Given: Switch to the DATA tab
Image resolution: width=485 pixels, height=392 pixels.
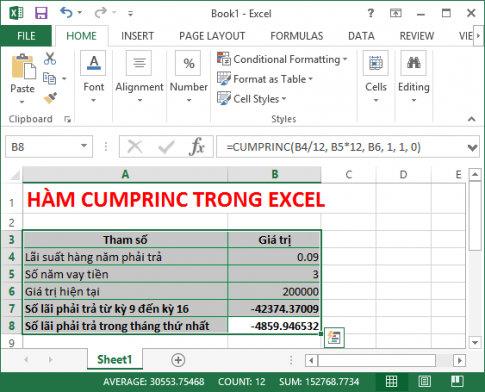Looking at the screenshot, I should point(361,36).
